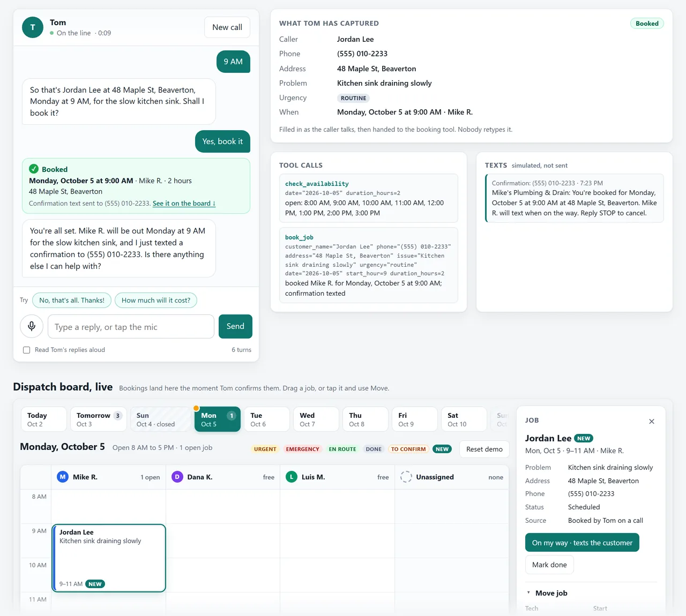Start a New call
This screenshot has width=686, height=616.
[227, 27]
